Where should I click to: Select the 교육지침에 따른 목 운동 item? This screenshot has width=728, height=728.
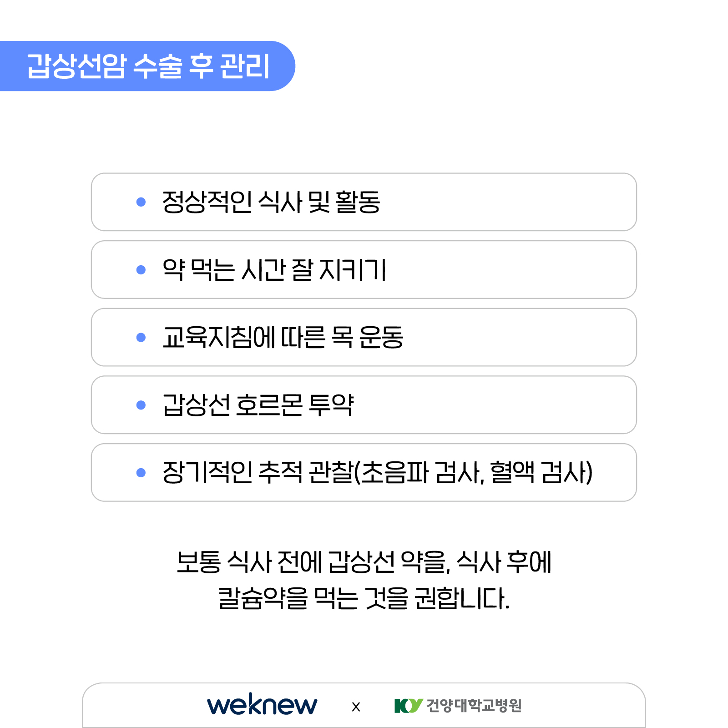coord(364,337)
